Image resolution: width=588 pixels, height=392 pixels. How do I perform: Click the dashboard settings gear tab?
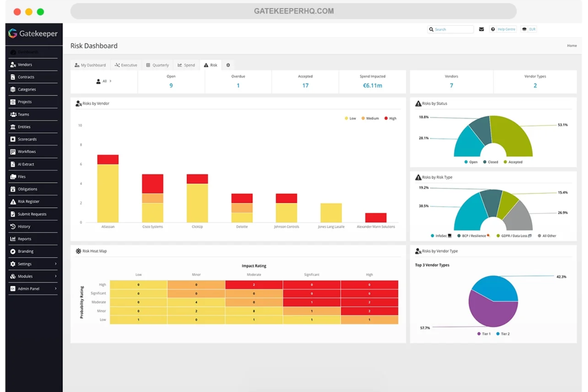click(228, 65)
